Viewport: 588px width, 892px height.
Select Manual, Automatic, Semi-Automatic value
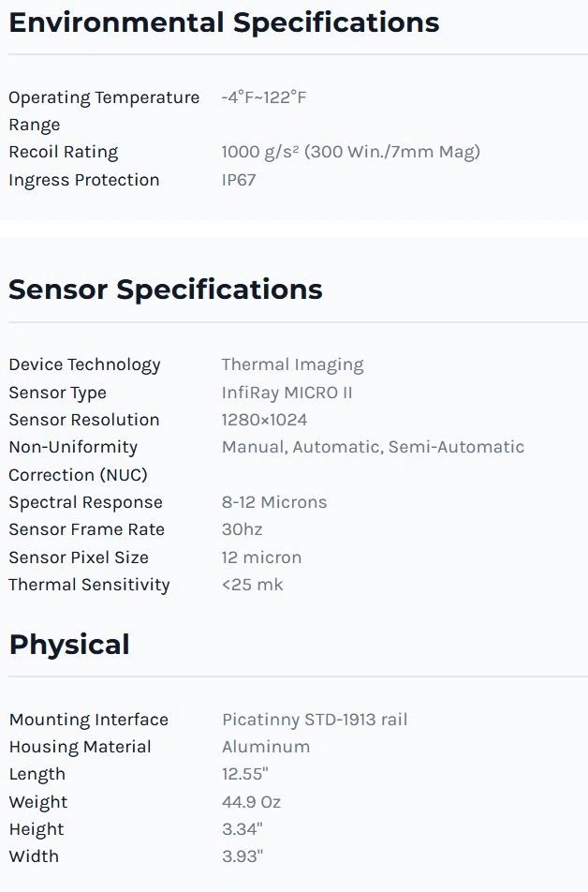tap(373, 447)
